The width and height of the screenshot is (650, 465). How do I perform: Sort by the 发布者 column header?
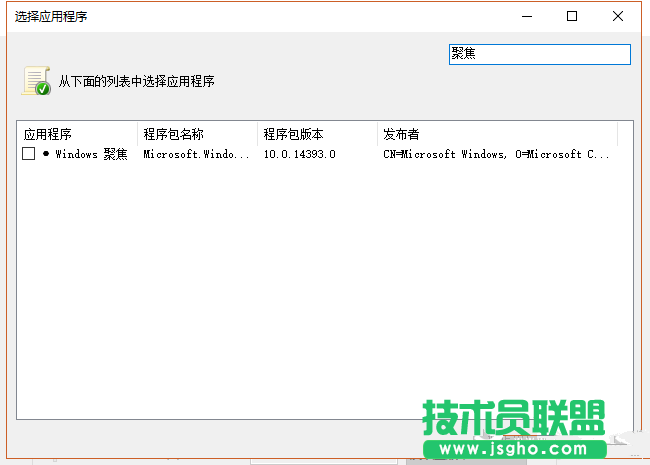pyautogui.click(x=497, y=134)
